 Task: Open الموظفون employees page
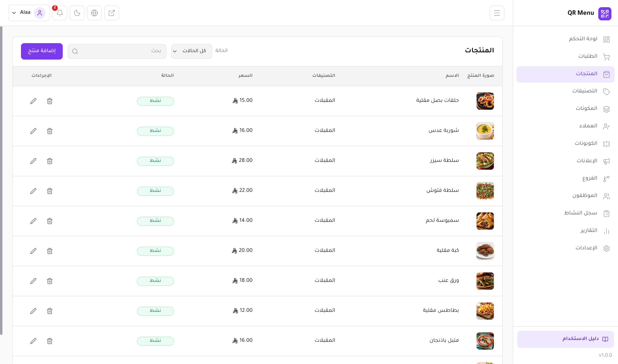pyautogui.click(x=566, y=196)
